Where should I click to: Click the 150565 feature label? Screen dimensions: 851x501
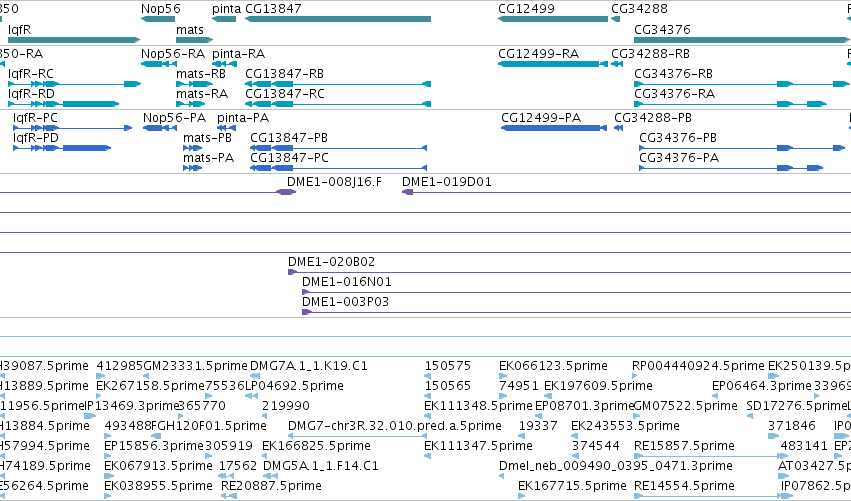[448, 386]
